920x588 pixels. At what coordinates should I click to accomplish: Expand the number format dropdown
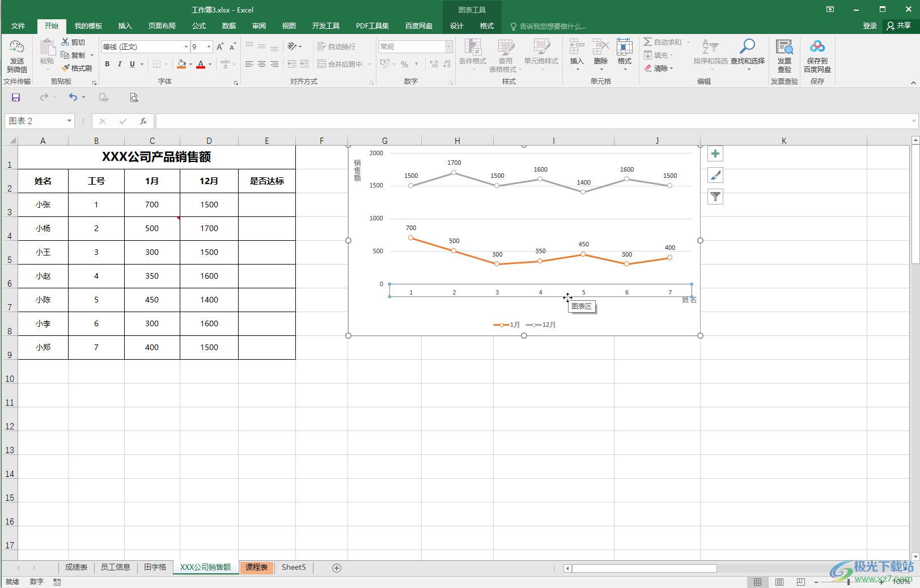pos(448,46)
